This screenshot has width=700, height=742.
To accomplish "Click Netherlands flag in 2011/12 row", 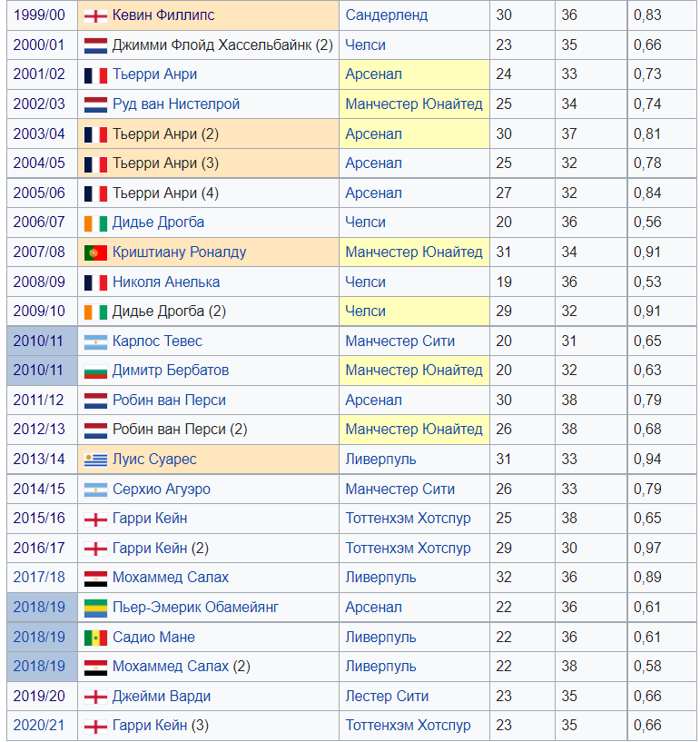I will click(x=95, y=401).
